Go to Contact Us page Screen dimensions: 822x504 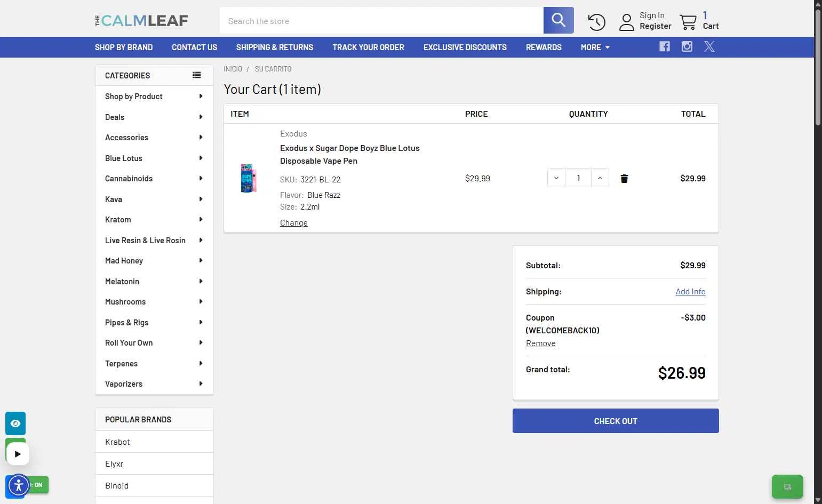pos(195,47)
